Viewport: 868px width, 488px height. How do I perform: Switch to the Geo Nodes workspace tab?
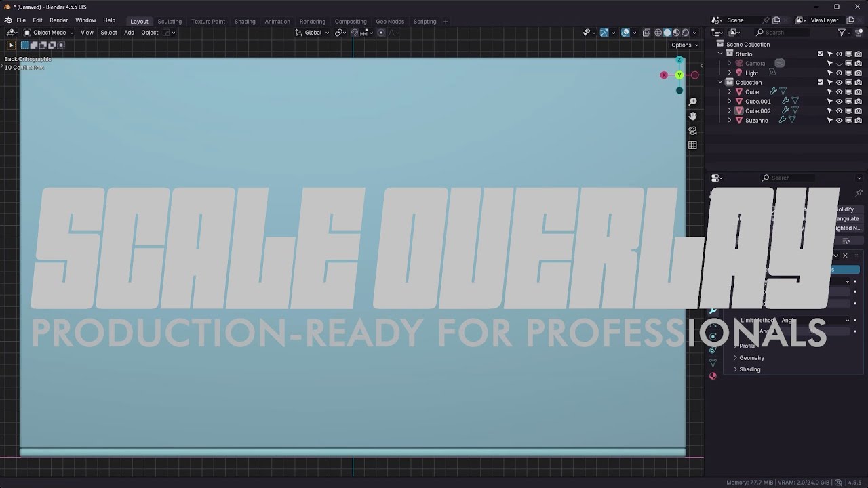[x=390, y=22]
